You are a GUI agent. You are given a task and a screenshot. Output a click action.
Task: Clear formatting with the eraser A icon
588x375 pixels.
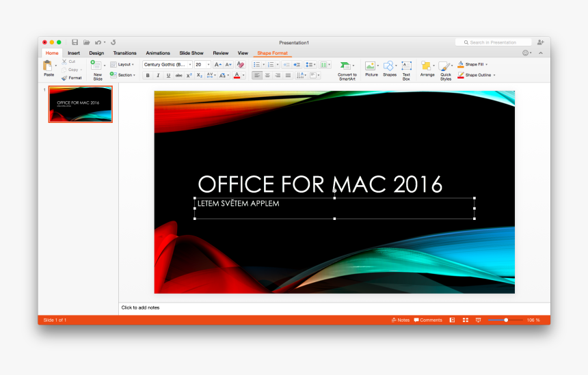[241, 64]
